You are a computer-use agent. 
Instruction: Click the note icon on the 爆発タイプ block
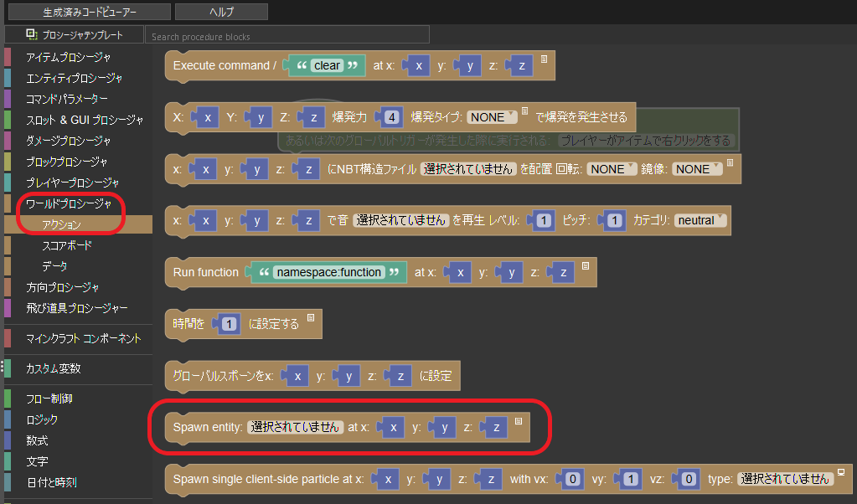(x=525, y=111)
